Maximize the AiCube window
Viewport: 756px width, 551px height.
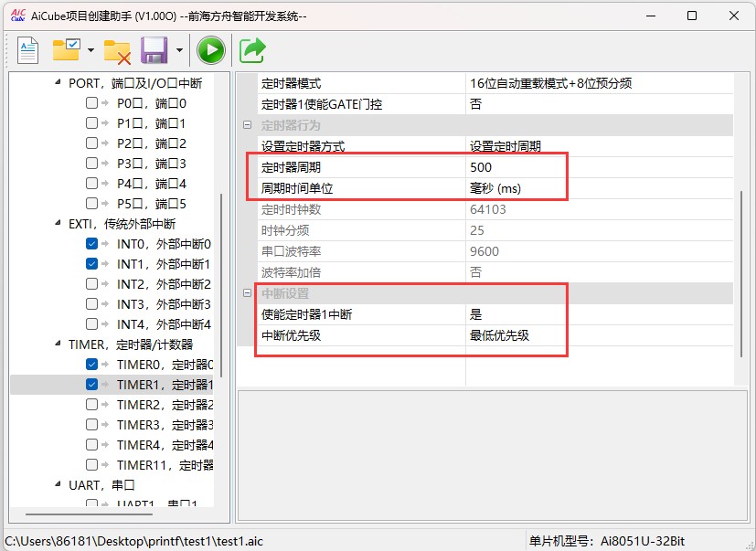(x=692, y=16)
